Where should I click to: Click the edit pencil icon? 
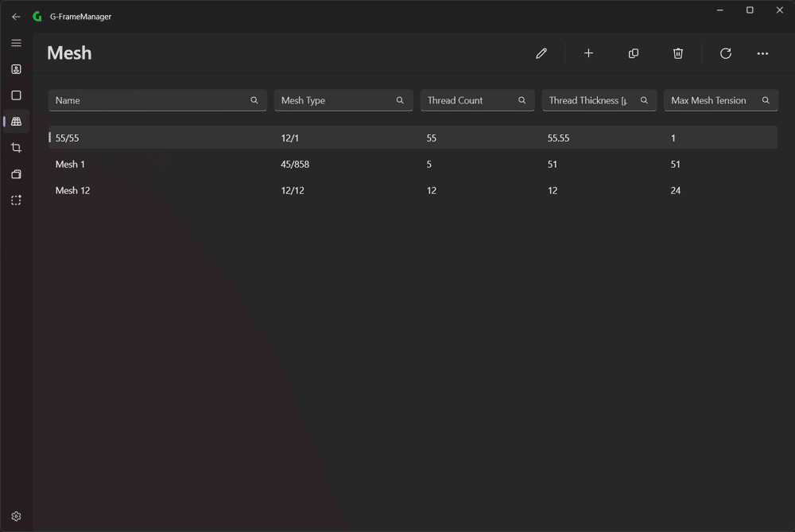[541, 53]
